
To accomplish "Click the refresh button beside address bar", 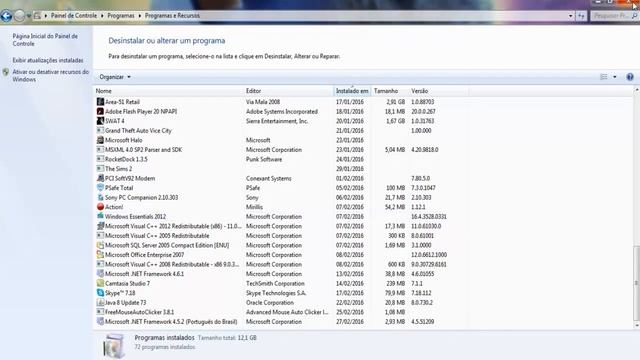I will click(581, 16).
